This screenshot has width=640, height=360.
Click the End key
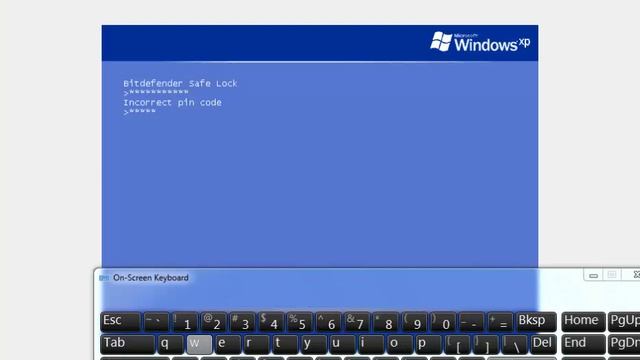(583, 344)
